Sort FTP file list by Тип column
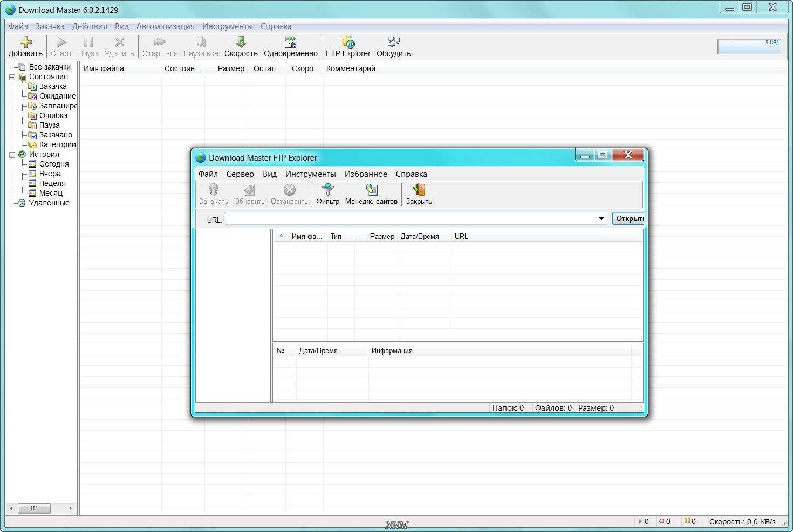This screenshot has height=532, width=793. (341, 236)
